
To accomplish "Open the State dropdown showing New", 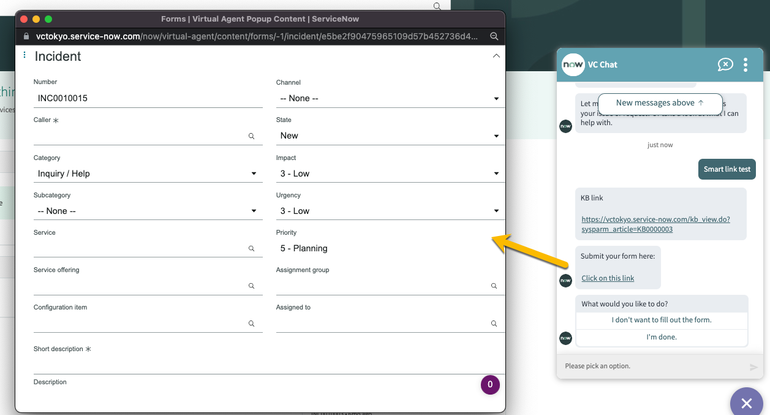I will [390, 136].
